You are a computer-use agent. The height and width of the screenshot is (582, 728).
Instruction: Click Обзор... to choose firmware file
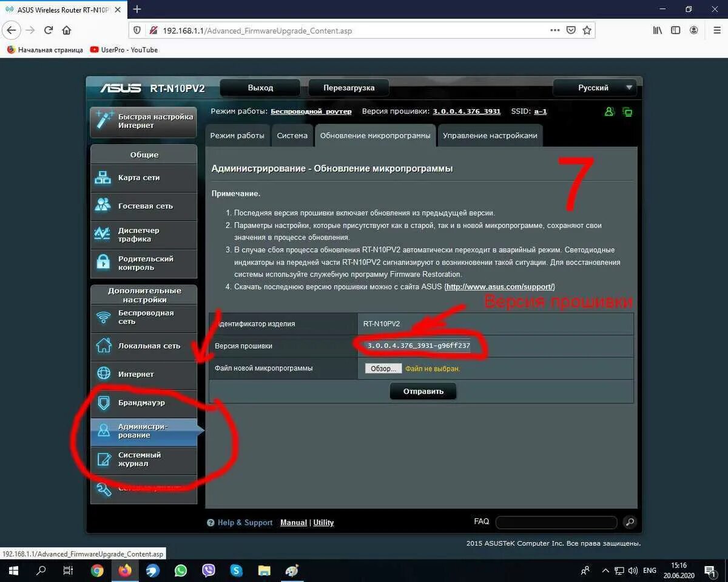pos(383,369)
